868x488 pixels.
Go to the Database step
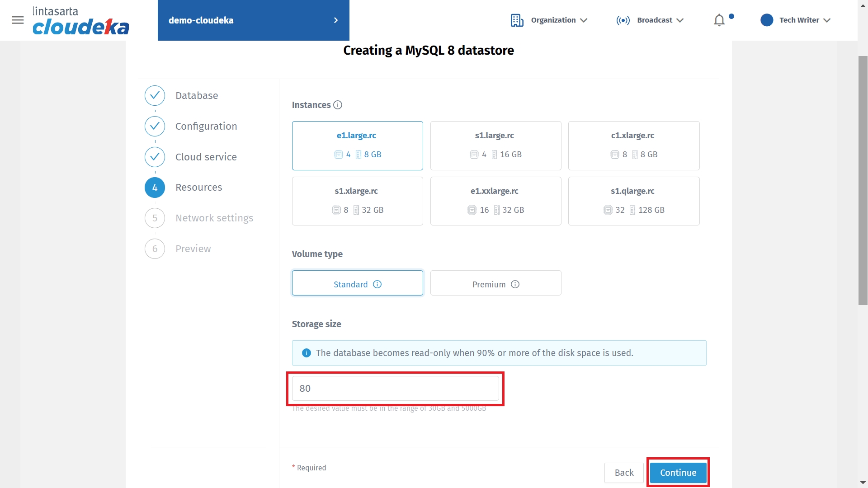197,95
